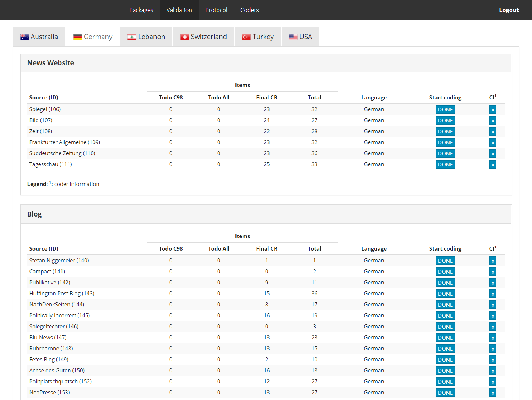Click the x icon for Fefes Blog (149)

click(x=493, y=360)
